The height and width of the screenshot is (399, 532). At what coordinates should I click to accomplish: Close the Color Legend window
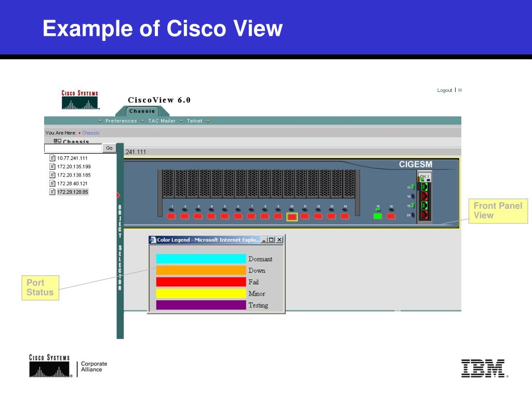(279, 240)
